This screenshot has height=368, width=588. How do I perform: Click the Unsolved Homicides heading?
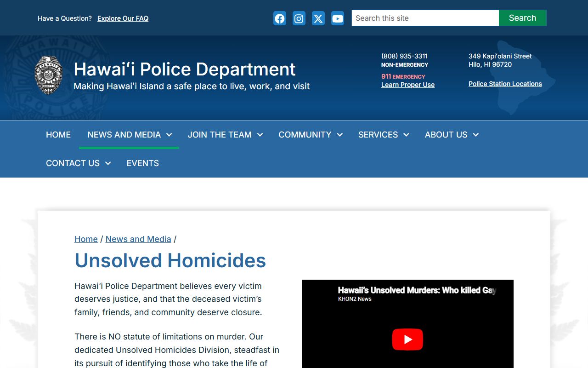(170, 260)
